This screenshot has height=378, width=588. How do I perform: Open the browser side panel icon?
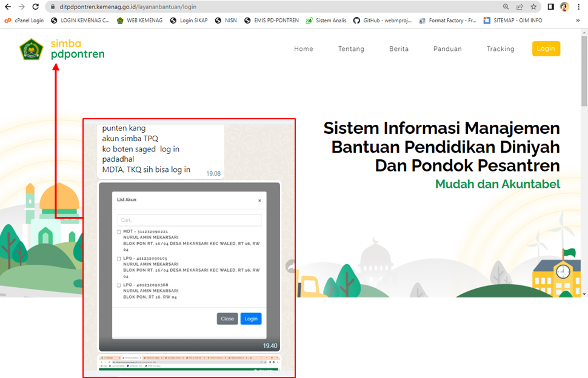(550, 7)
